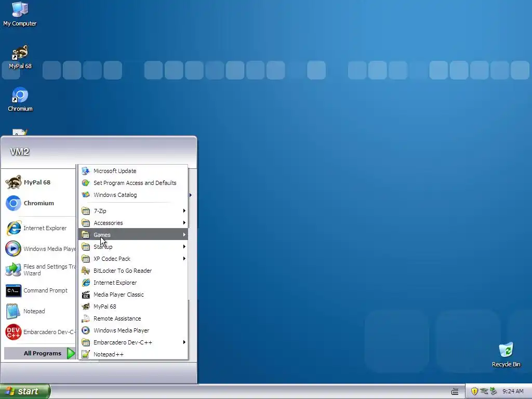This screenshot has width=532, height=399.
Task: Expand the XP Codec Pack submenu arrow
Action: [x=184, y=259]
